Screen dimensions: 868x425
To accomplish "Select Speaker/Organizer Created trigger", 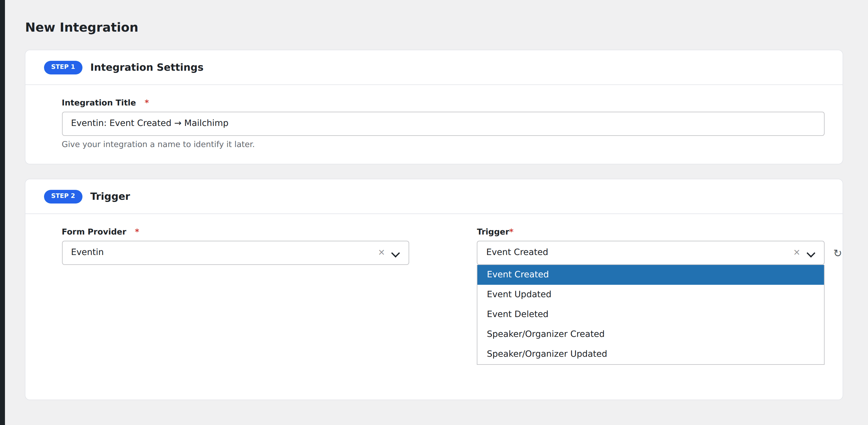I will (650, 334).
